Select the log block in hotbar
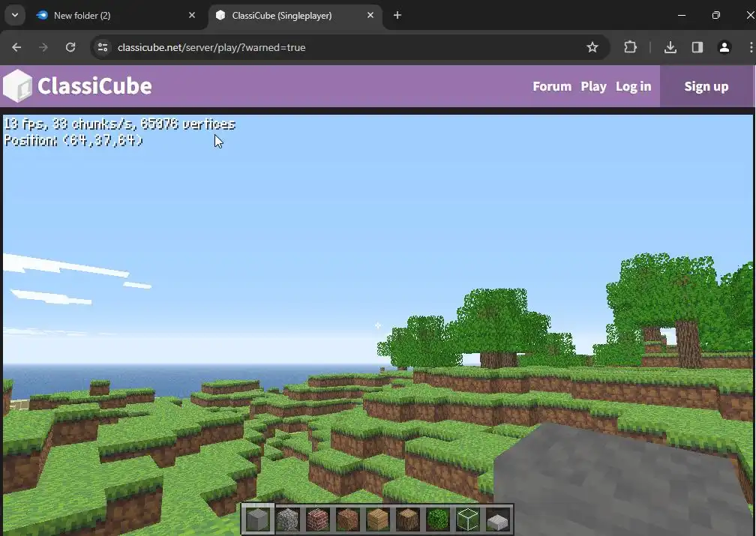Image resolution: width=756 pixels, height=536 pixels. 408,520
